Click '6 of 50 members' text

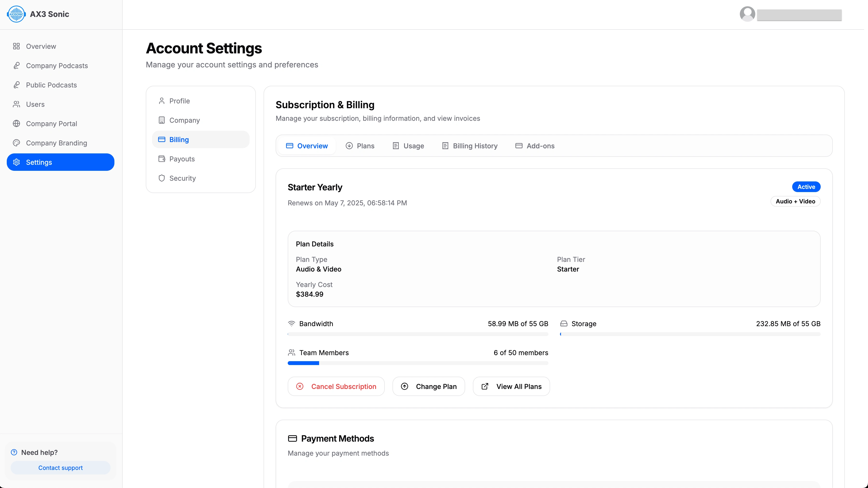pos(521,352)
